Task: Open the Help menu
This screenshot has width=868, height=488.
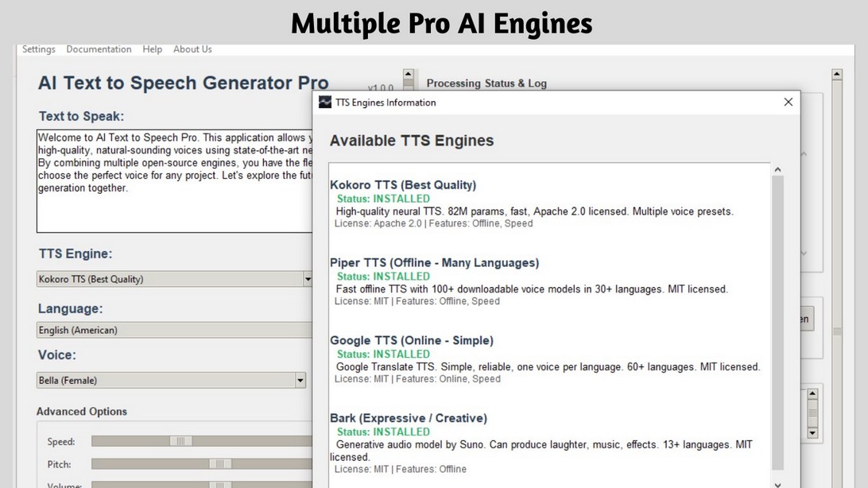Action: pyautogui.click(x=152, y=49)
